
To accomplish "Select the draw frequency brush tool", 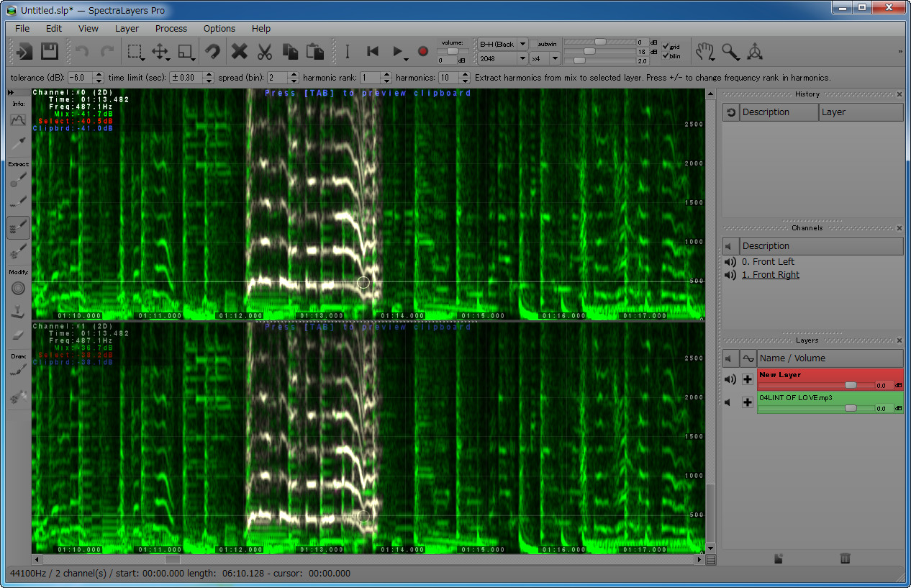I will [x=18, y=371].
